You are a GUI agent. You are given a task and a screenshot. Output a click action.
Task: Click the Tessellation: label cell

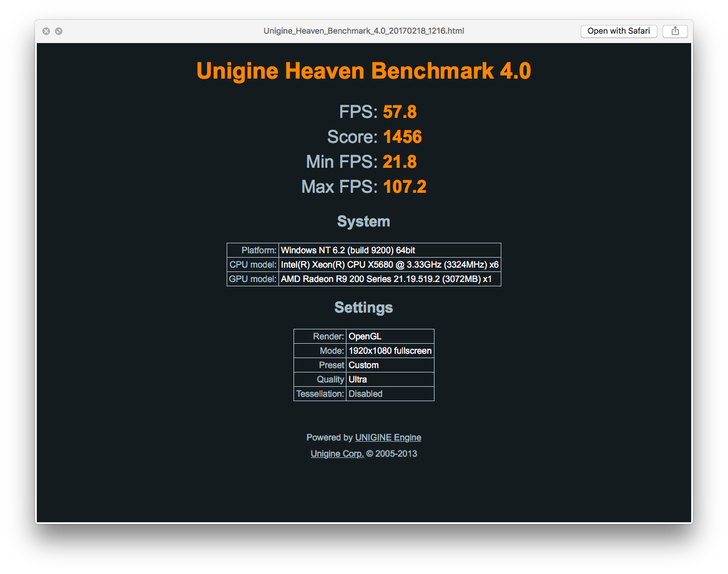[x=320, y=394]
